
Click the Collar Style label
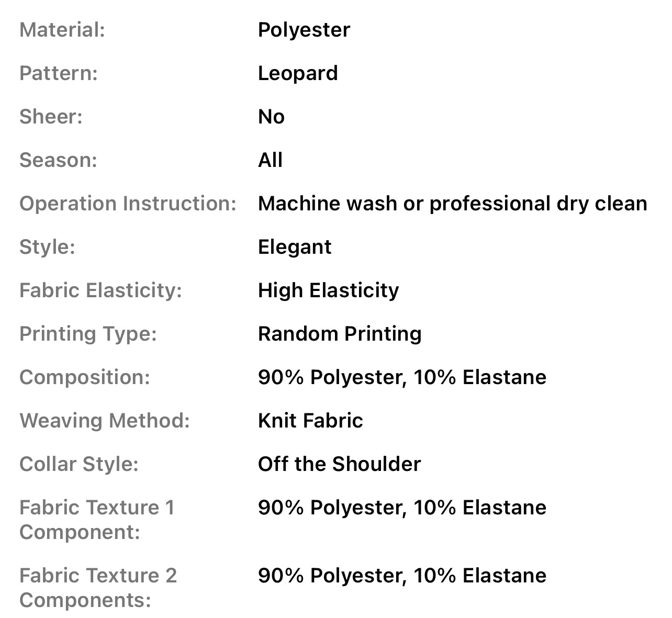(79, 464)
